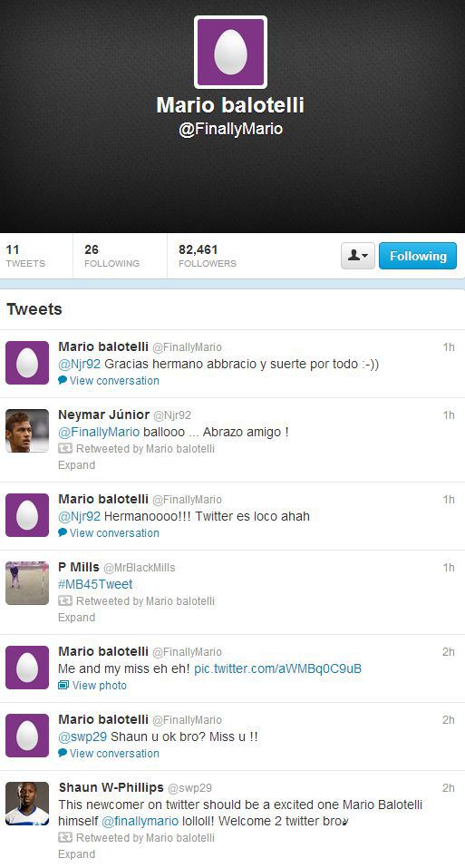Expand Neymar Júnior's retweeted tweet
The image size is (465, 868).
pos(76,465)
